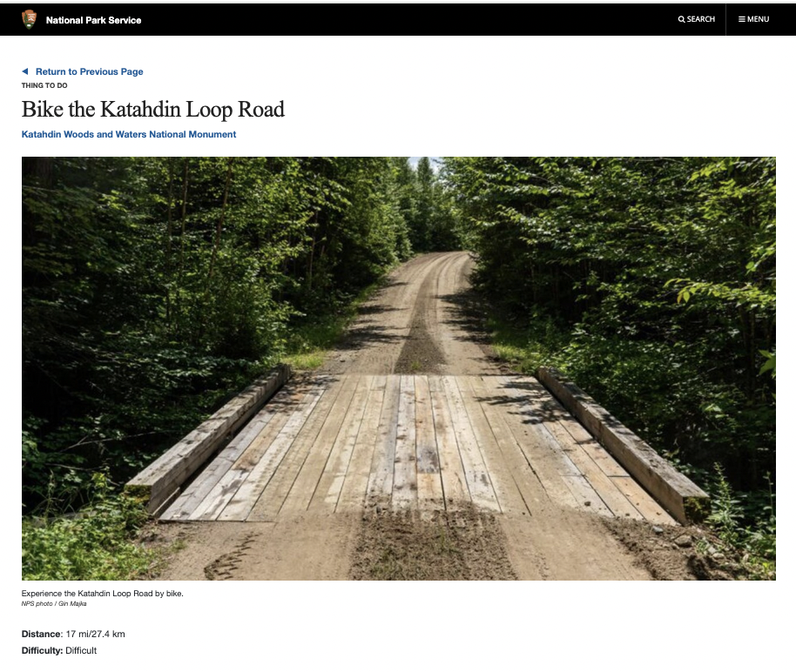Click the hamburger menu icon
The width and height of the screenshot is (796, 672).
pos(742,19)
